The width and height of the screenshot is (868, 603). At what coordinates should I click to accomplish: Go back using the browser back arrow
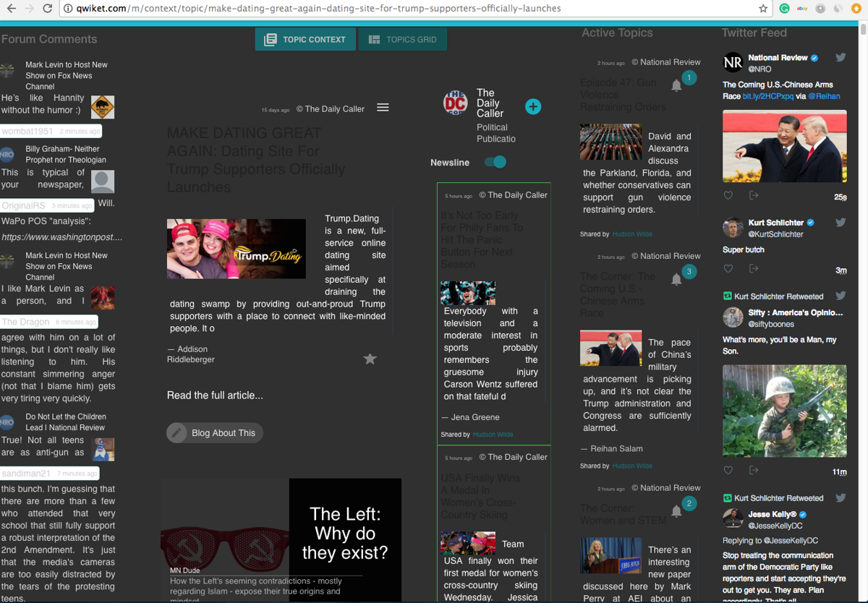11,9
